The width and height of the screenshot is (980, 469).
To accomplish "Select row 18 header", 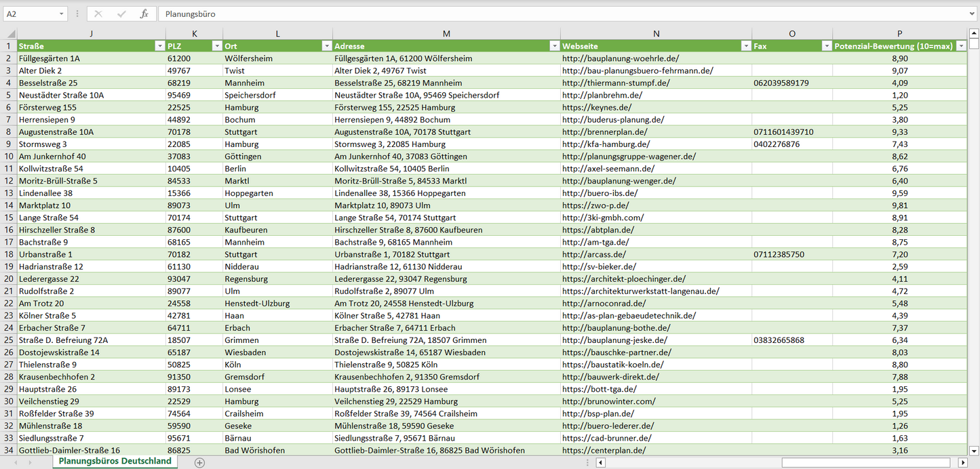I will click(9, 255).
